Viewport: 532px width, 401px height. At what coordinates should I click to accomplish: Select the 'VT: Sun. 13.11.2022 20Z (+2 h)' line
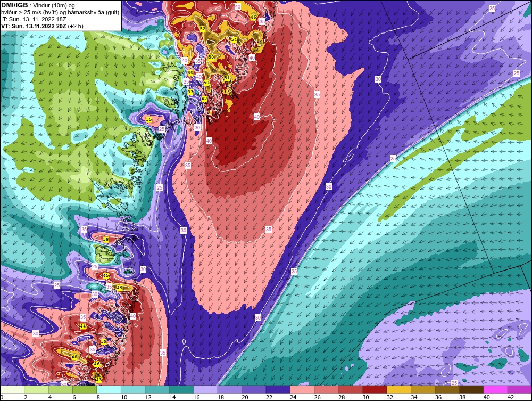(42, 26)
